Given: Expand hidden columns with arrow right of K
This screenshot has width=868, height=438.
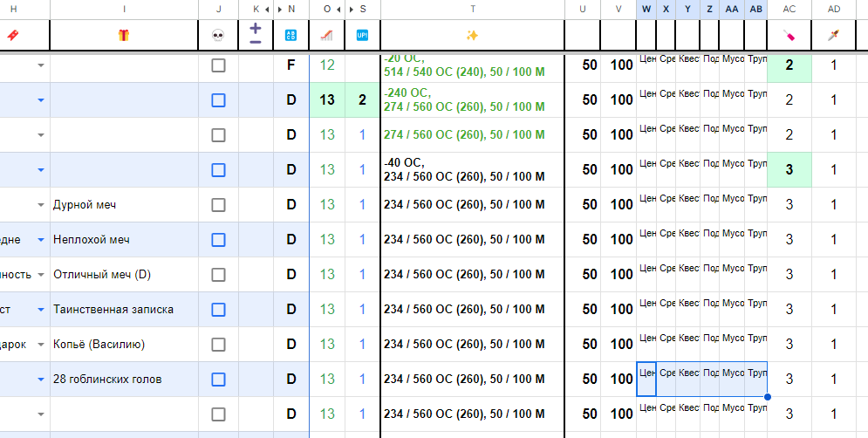Looking at the screenshot, I should 267,9.
